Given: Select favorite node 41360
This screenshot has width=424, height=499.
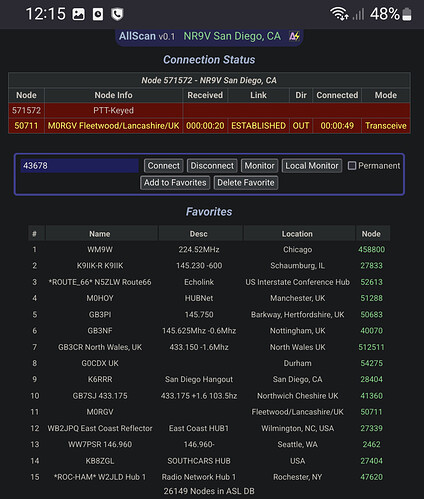Looking at the screenshot, I should 371,396.
